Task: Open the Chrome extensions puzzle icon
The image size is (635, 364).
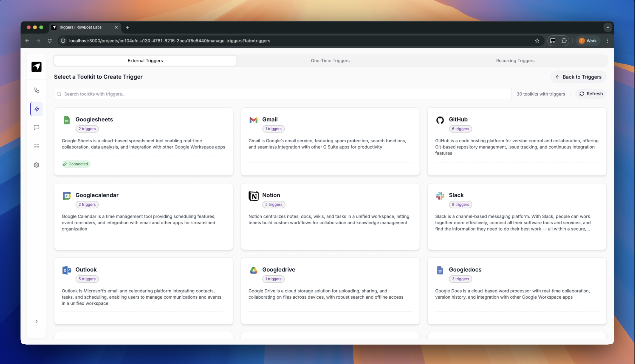Action: [x=564, y=41]
